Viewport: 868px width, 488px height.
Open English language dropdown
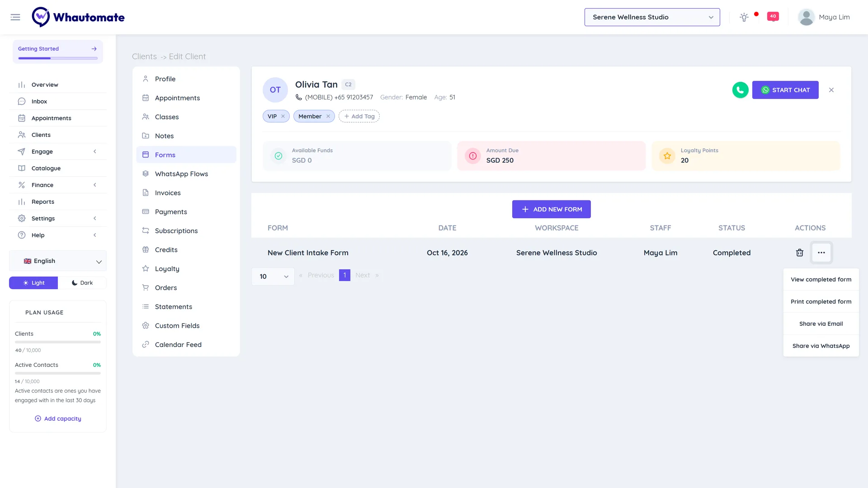[x=58, y=261]
